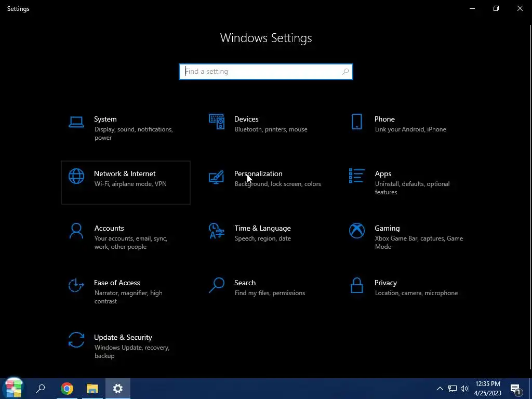
Task: Click the Privacy heading
Action: tap(386, 283)
